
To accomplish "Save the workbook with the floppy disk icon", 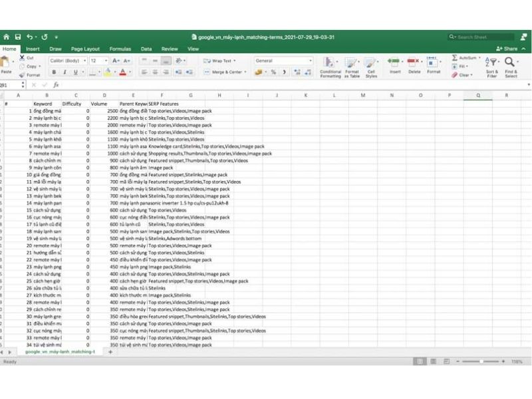I will coord(18,37).
